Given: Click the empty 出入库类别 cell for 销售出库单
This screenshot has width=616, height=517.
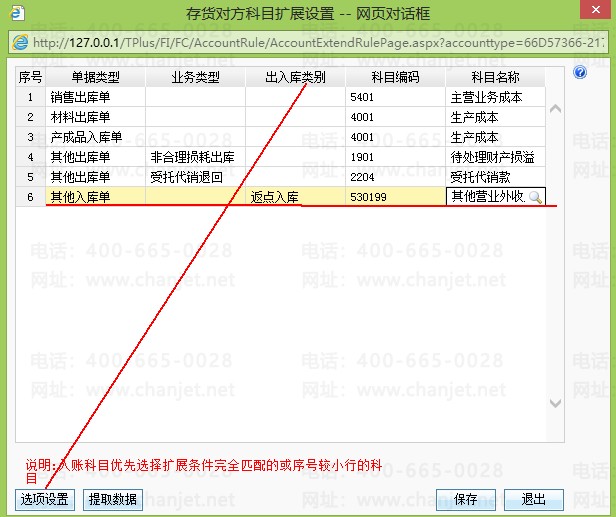Looking at the screenshot, I should coord(295,97).
